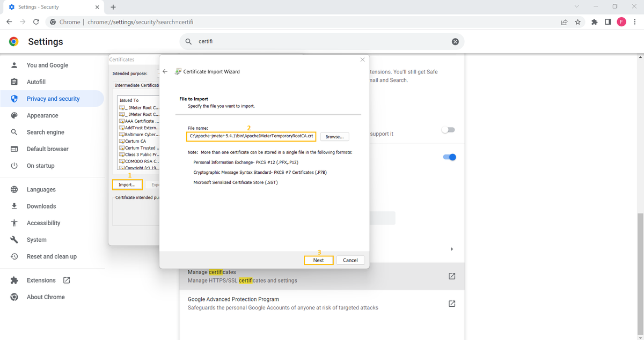Click Import button in Certificates window
The image size is (644, 340).
tap(127, 184)
